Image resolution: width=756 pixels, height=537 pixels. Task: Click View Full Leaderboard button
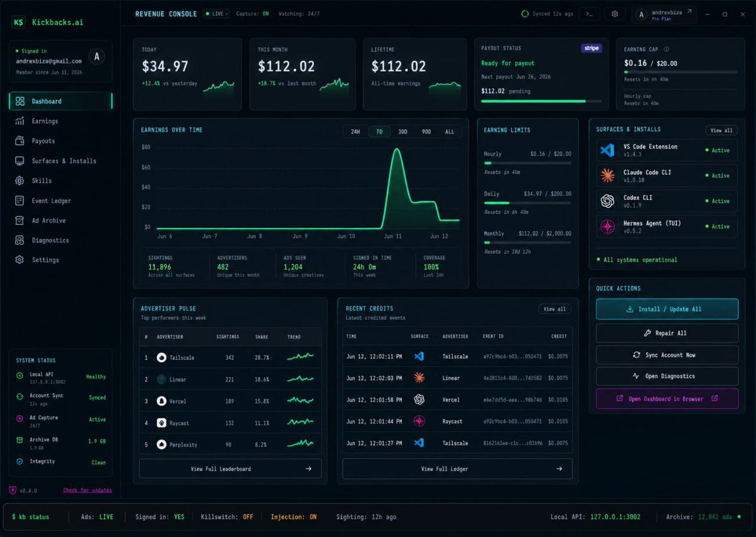coord(230,468)
